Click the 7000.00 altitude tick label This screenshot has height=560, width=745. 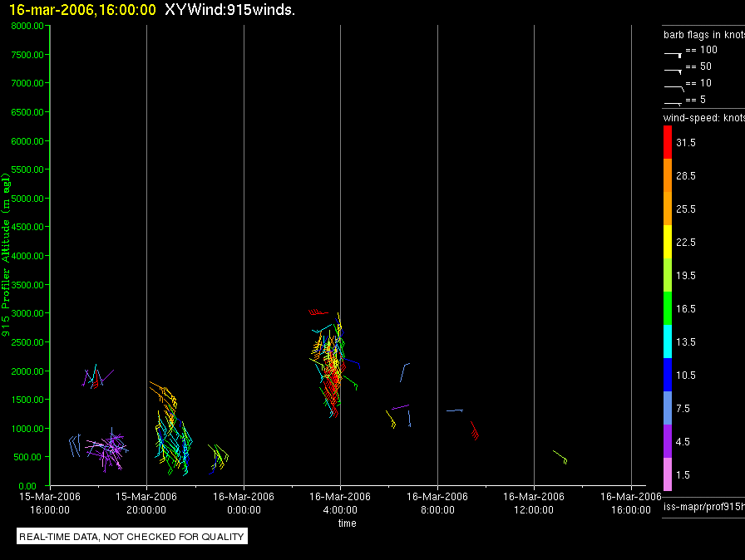coord(27,83)
